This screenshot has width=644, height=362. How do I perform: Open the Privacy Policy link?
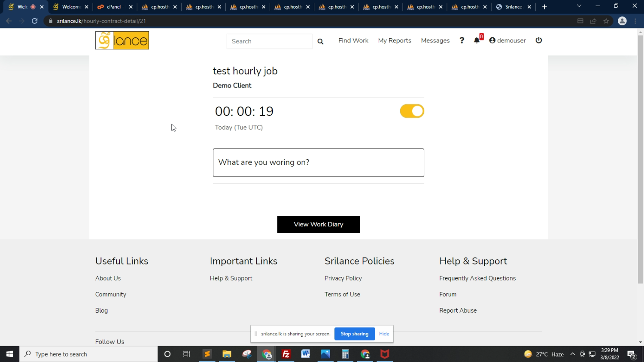coord(343,278)
